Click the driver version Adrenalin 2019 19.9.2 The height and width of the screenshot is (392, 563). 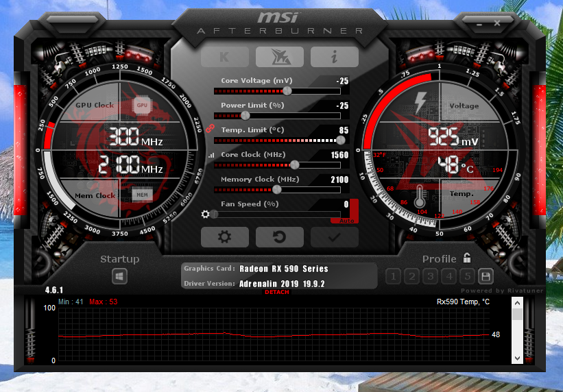[282, 284]
